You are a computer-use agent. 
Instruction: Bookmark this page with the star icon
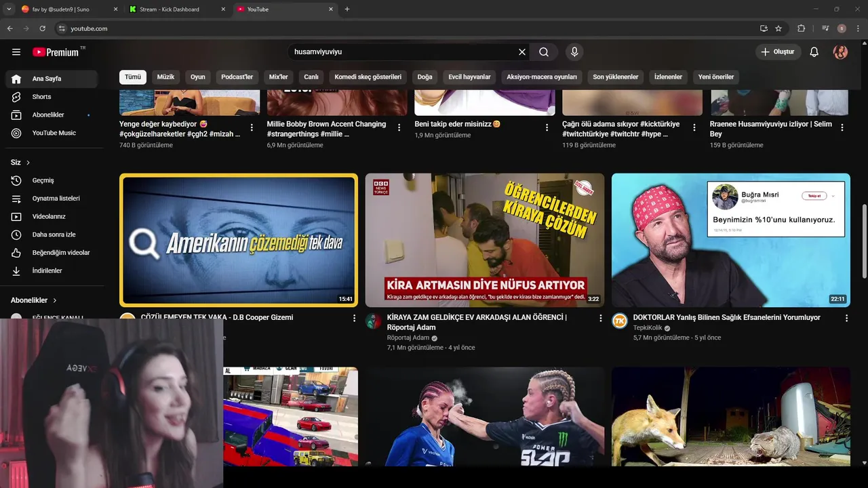[x=778, y=28]
